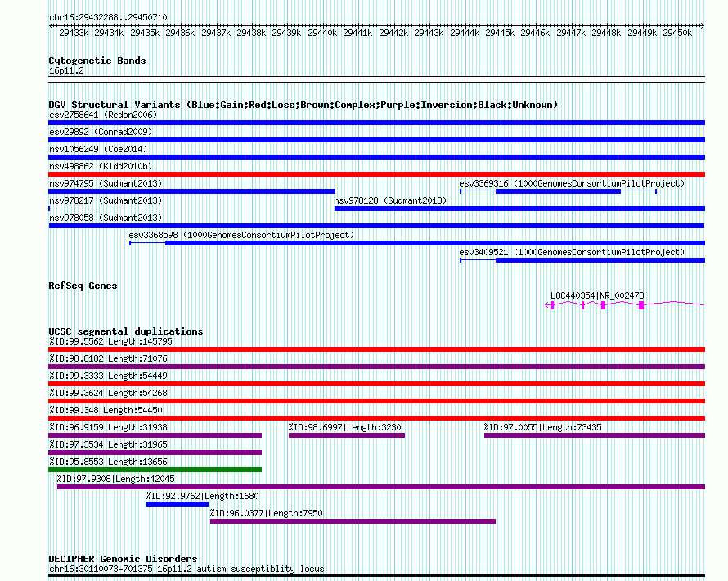Select duplication %ID:99.348 Length:54450
This screenshot has width=728, height=581.
[x=376, y=418]
